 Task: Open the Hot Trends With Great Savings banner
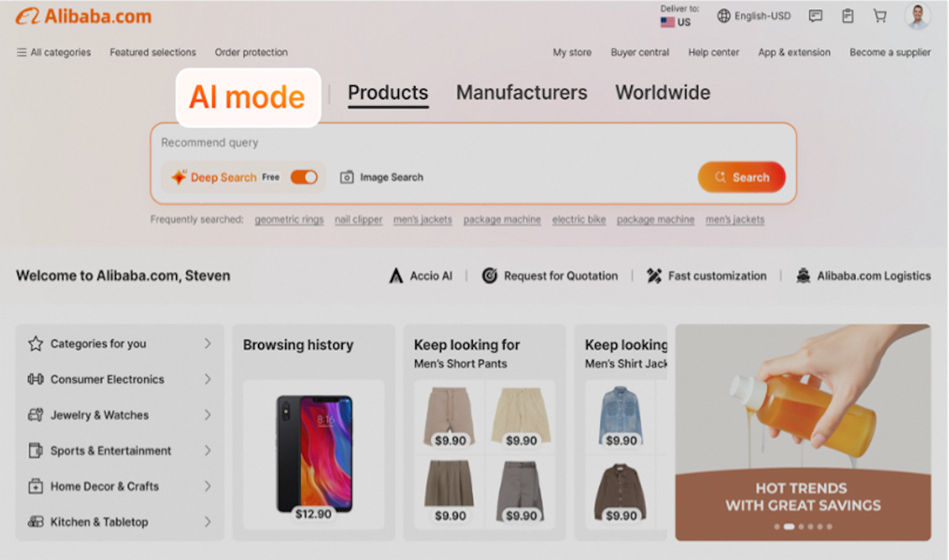[803, 432]
